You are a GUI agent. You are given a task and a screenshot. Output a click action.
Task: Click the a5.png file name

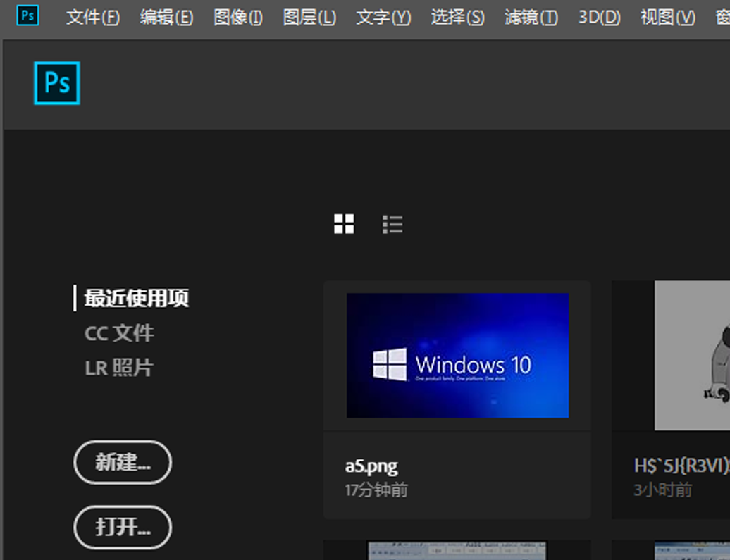[371, 466]
